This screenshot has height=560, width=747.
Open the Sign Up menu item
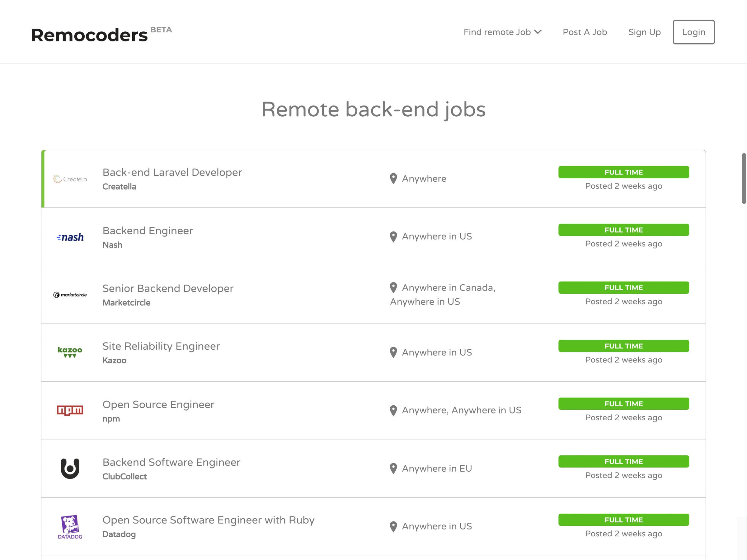[644, 32]
